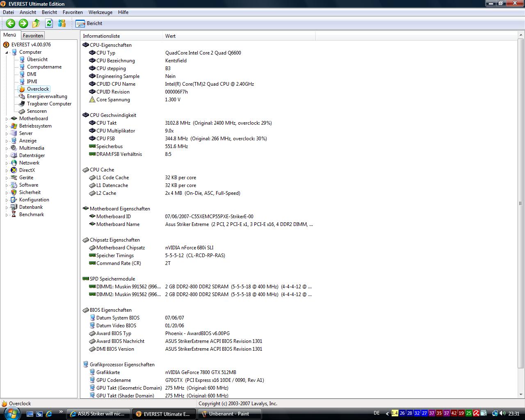Image resolution: width=525 pixels, height=420 pixels.
Task: Select Übersicht in the tree
Action: (x=37, y=59)
